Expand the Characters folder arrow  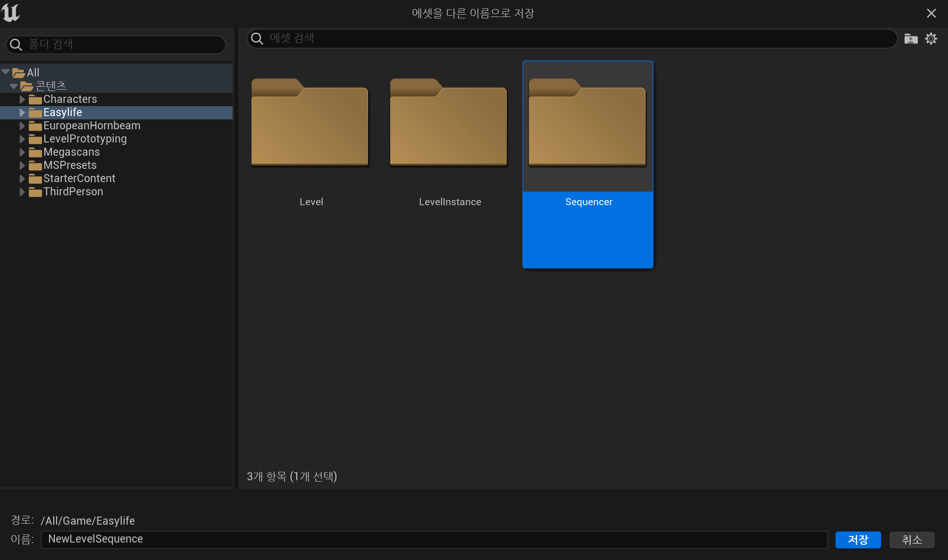click(x=22, y=99)
